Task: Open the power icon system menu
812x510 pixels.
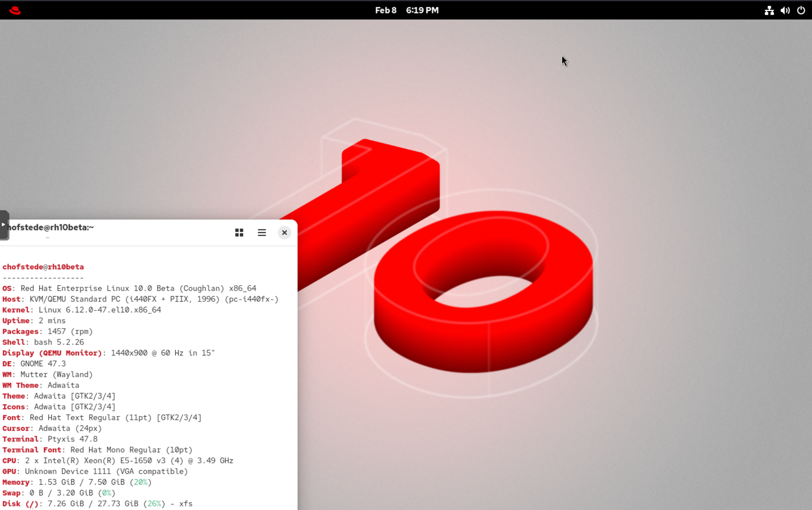Action: coord(801,10)
